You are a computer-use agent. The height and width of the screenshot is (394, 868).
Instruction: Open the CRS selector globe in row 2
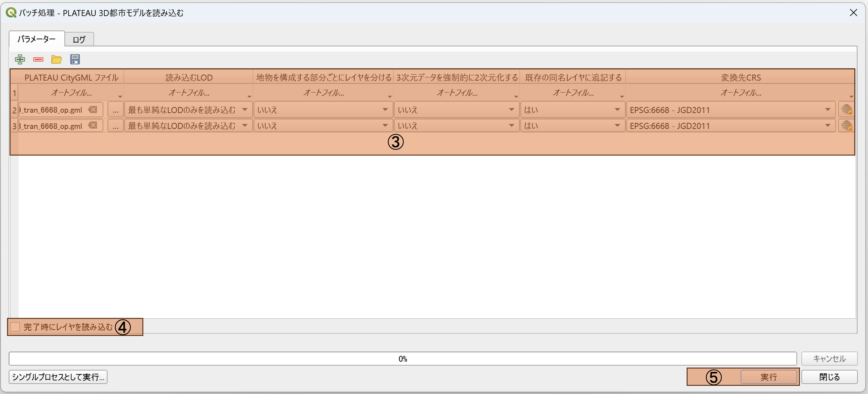coord(846,110)
